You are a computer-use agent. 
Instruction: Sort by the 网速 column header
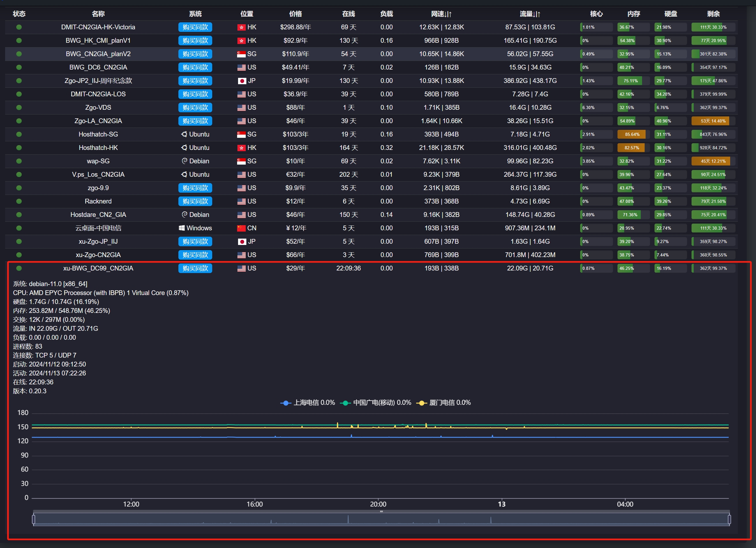click(441, 14)
